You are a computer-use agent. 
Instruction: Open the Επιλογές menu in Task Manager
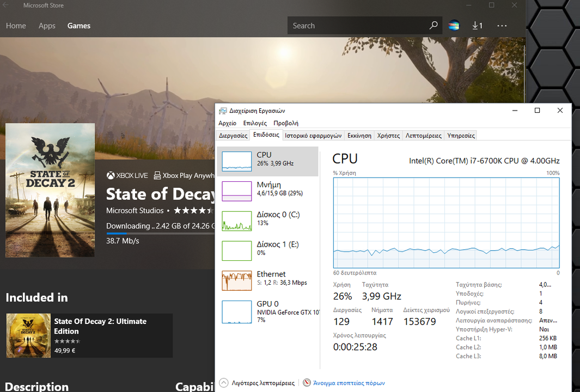pos(255,123)
